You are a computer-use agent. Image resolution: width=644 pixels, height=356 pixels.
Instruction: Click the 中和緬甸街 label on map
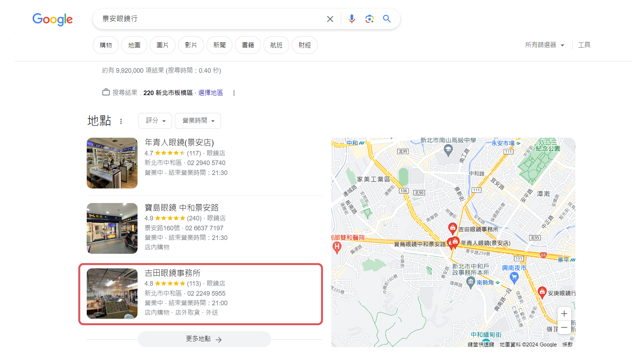[x=486, y=334]
